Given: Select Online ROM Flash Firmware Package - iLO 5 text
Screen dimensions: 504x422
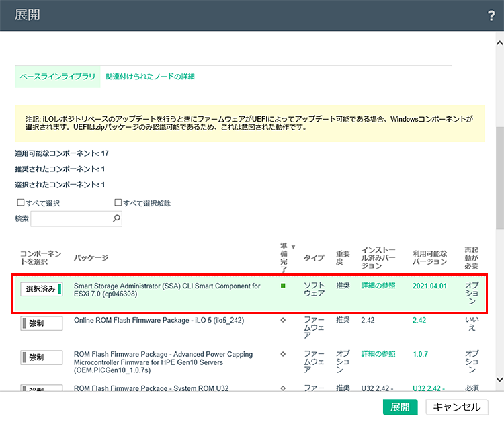Looking at the screenshot, I should point(159,320).
